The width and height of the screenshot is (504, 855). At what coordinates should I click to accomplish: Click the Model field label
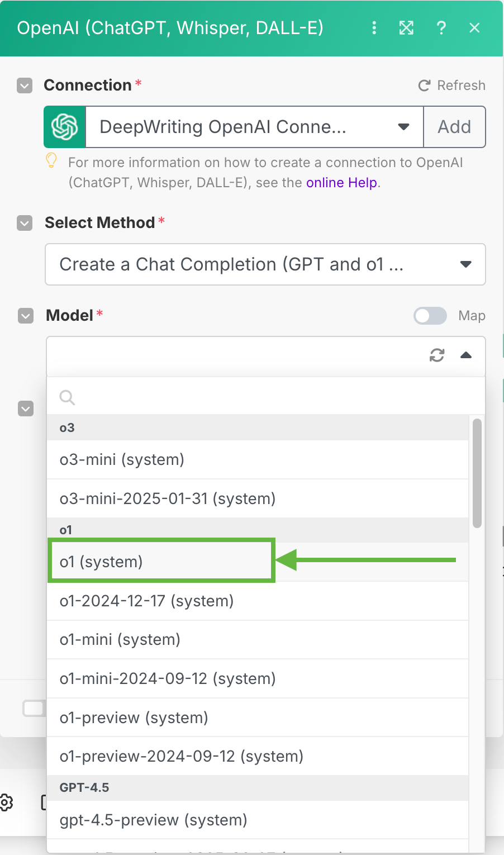click(69, 315)
